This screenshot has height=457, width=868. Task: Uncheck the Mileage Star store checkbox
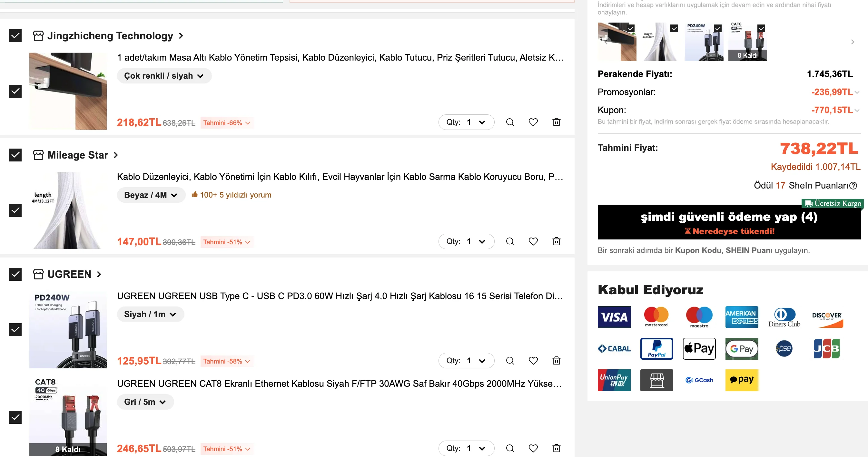click(x=15, y=155)
